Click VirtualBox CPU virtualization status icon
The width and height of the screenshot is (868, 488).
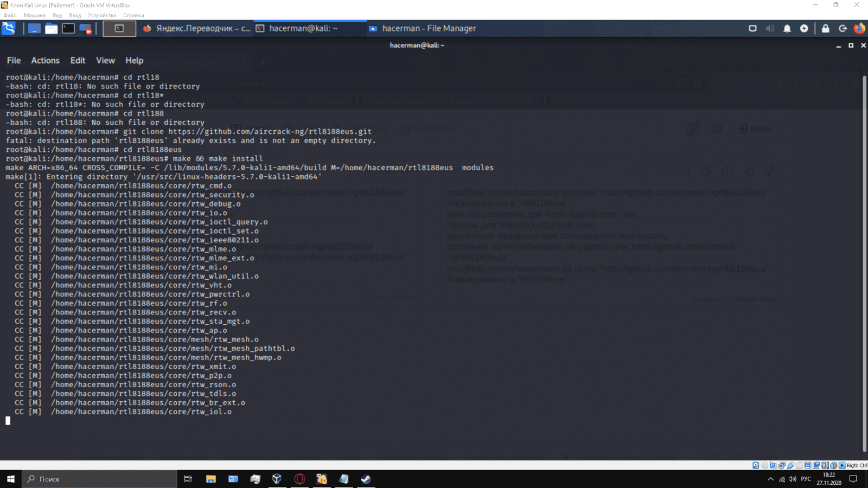point(825,465)
